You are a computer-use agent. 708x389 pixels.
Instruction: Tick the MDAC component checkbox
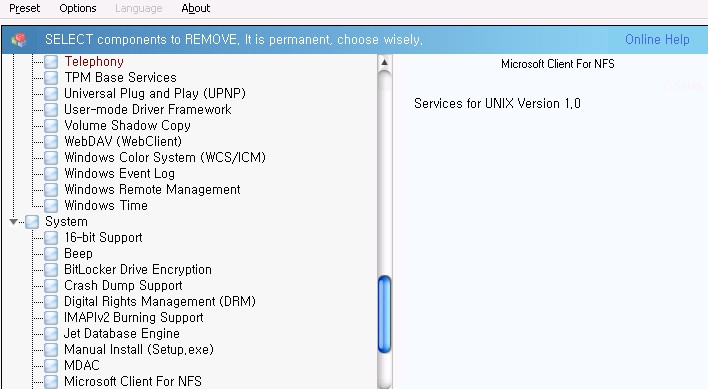coord(51,366)
